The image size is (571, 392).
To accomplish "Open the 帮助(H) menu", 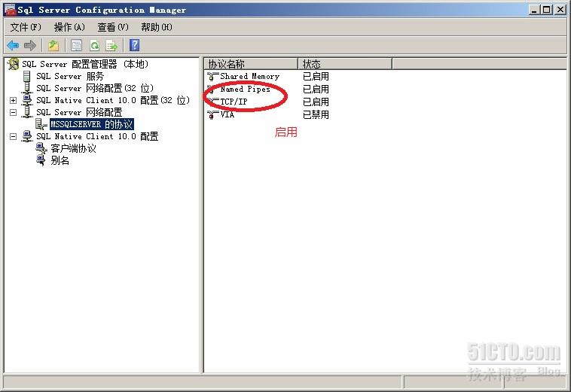I will [x=157, y=27].
